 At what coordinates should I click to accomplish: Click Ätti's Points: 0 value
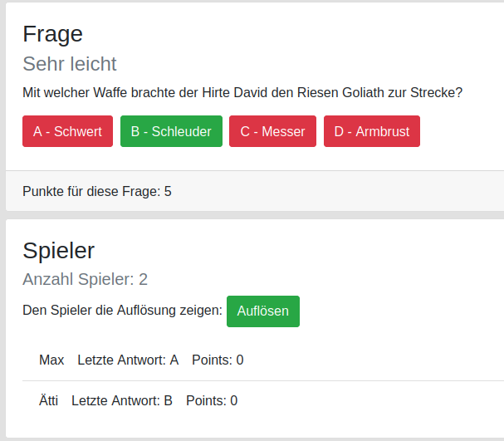click(212, 400)
